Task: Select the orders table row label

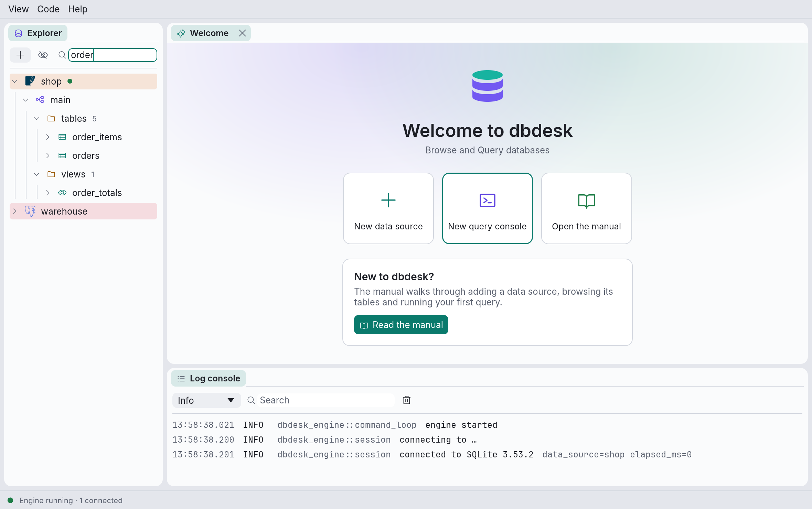Action: (x=86, y=156)
